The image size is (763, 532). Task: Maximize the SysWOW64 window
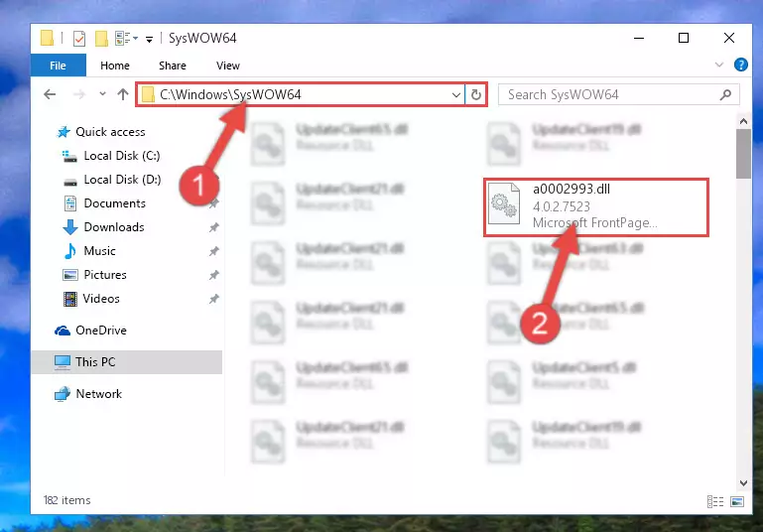pyautogui.click(x=684, y=38)
